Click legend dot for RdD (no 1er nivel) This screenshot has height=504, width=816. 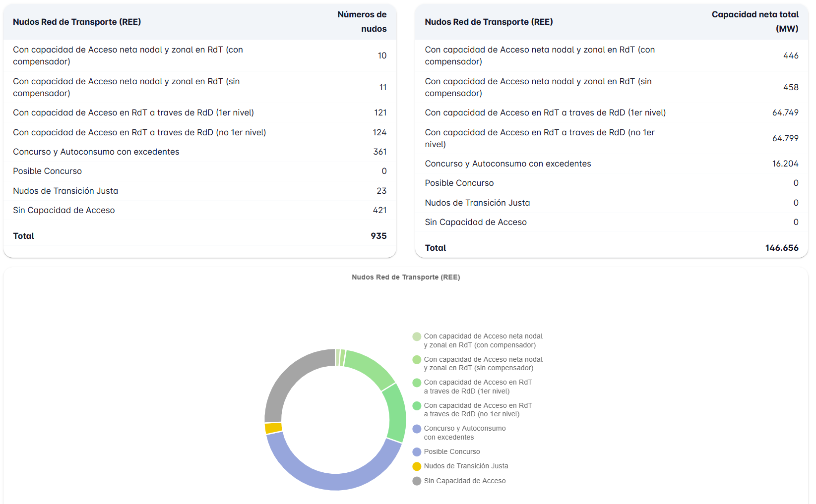pos(417,406)
